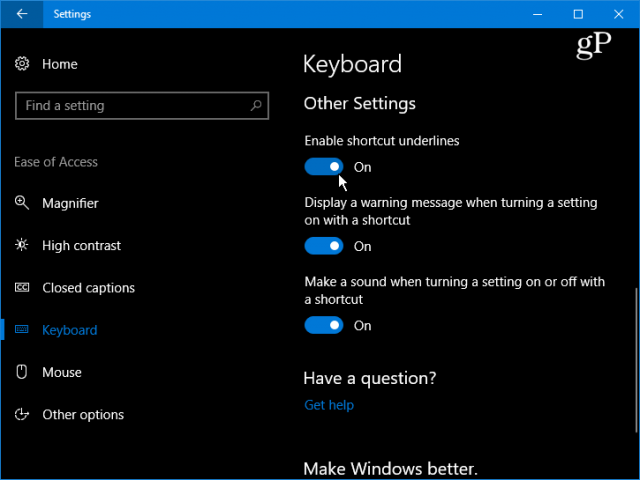Click the Other options icon
Viewport: 640px width, 480px height.
pos(22,414)
